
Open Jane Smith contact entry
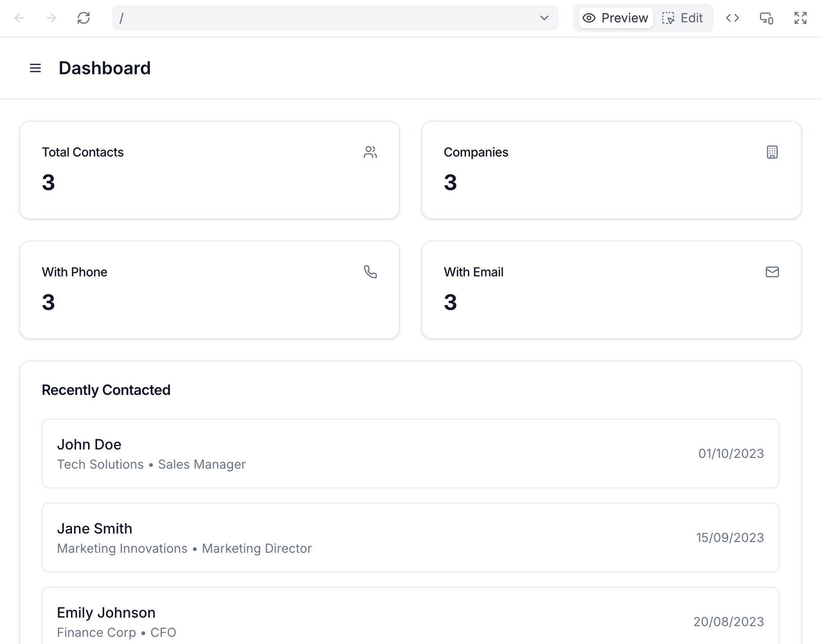click(x=410, y=538)
